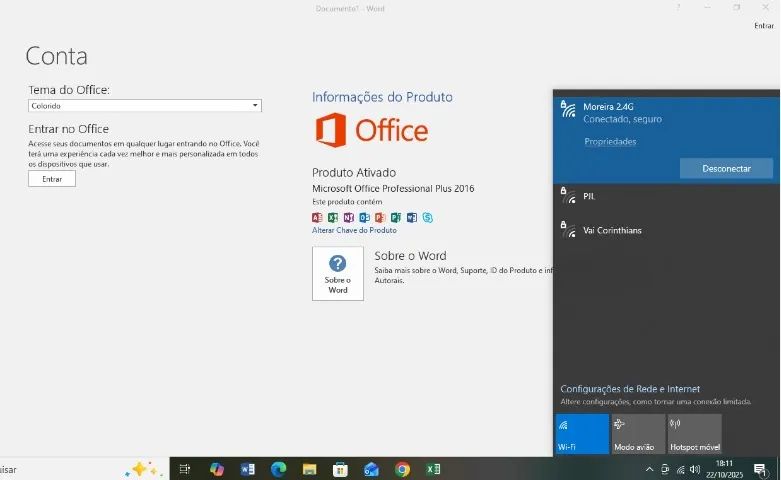Open the Sobre o Word button
Screen dimensions: 781x480
click(338, 273)
